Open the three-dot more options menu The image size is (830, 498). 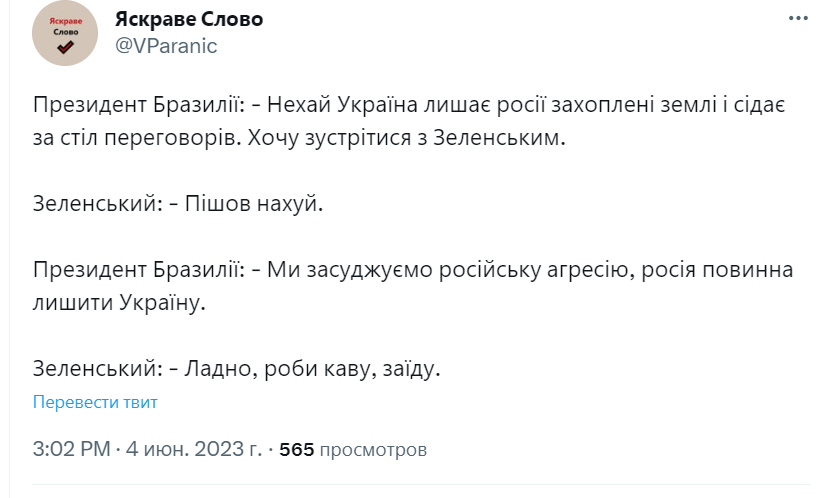pyautogui.click(x=798, y=19)
